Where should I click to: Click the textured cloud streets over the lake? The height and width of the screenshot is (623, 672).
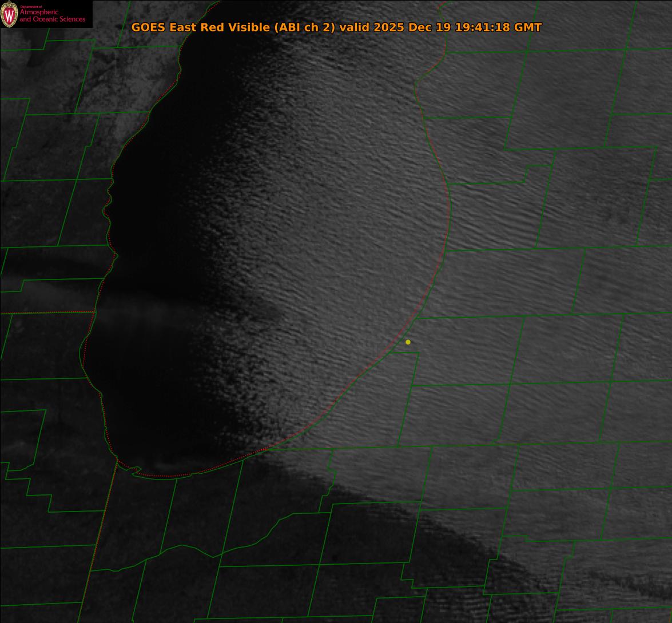[332, 229]
